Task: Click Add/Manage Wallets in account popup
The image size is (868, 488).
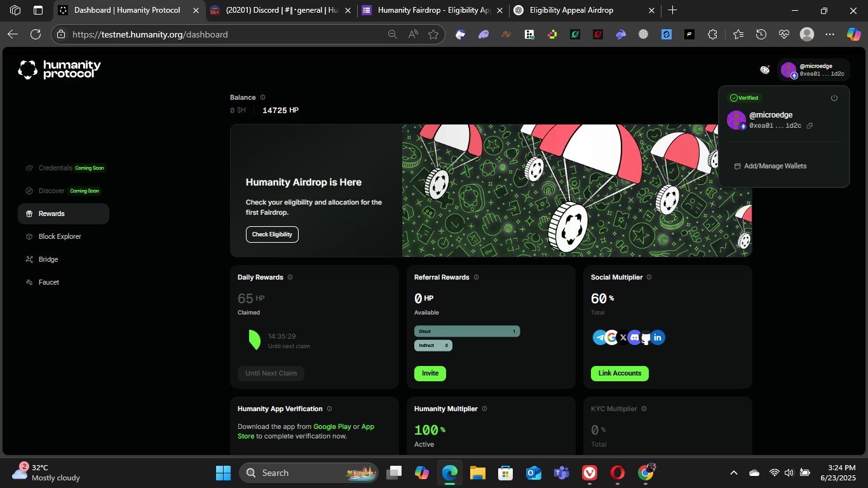Action: pyautogui.click(x=770, y=166)
